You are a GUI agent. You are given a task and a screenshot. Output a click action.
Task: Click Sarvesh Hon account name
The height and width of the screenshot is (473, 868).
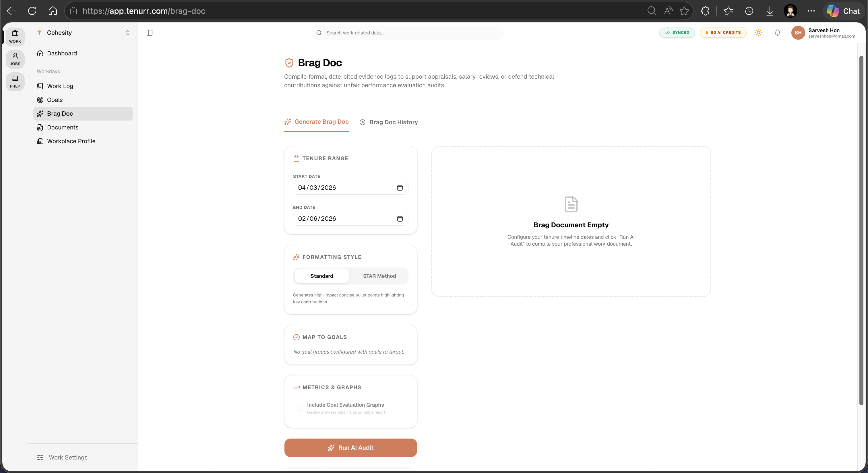coord(824,30)
